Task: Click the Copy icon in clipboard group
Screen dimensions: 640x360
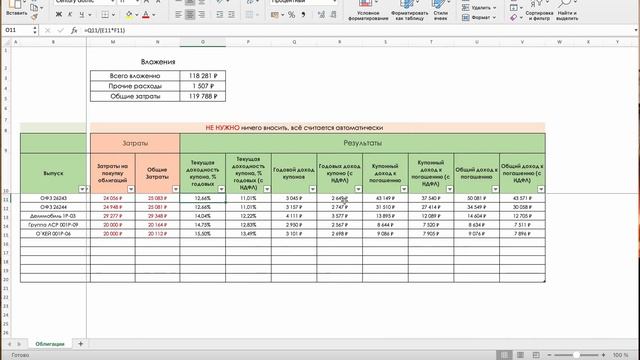Action: pyautogui.click(x=34, y=7)
